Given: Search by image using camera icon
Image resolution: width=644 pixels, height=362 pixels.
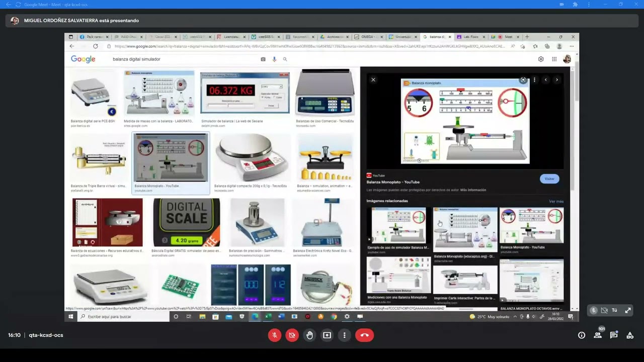Looking at the screenshot, I should click(263, 59).
